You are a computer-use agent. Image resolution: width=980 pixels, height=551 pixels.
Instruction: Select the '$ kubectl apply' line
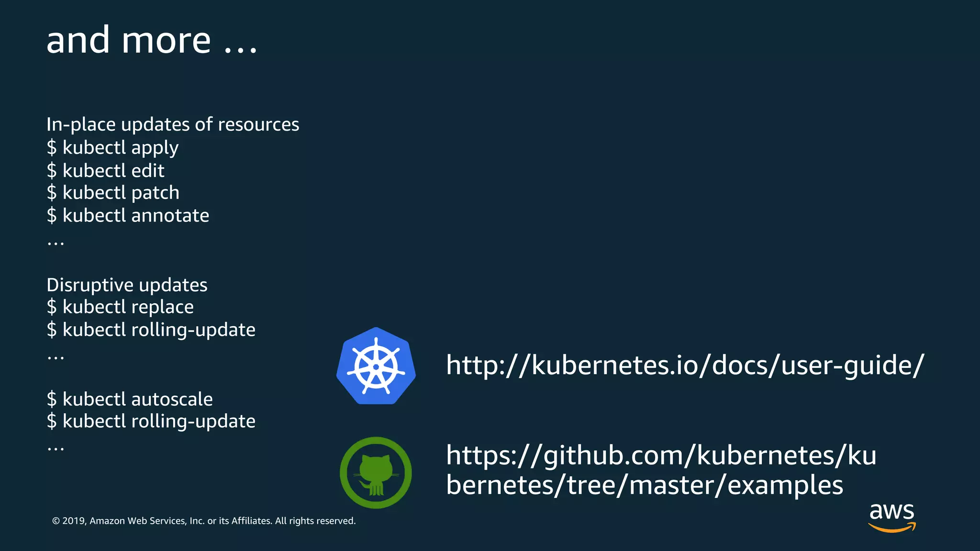[113, 147]
